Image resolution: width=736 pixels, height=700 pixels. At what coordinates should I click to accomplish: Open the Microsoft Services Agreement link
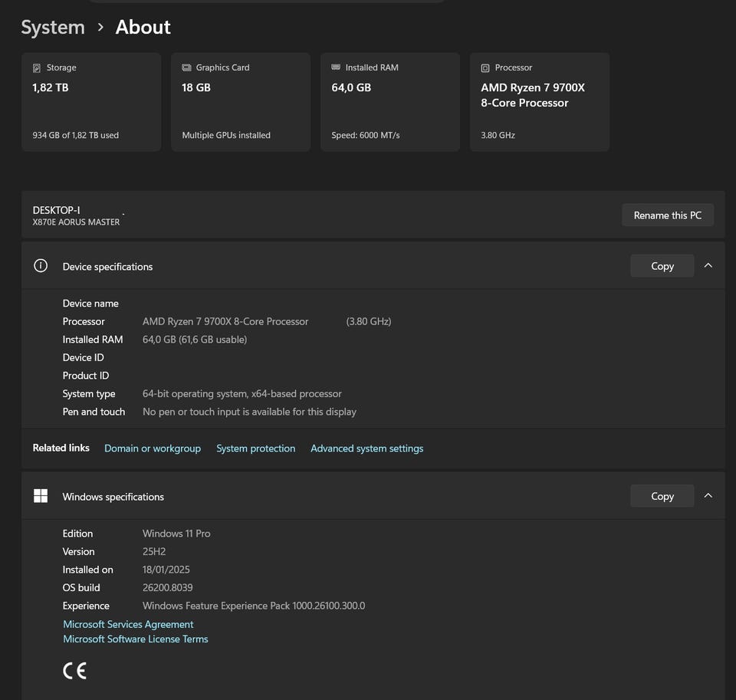[128, 624]
